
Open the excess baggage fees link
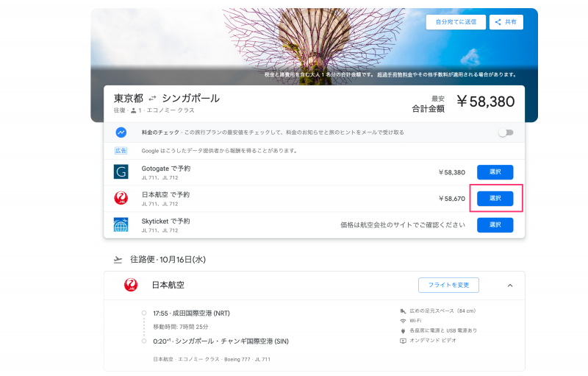[x=395, y=74]
